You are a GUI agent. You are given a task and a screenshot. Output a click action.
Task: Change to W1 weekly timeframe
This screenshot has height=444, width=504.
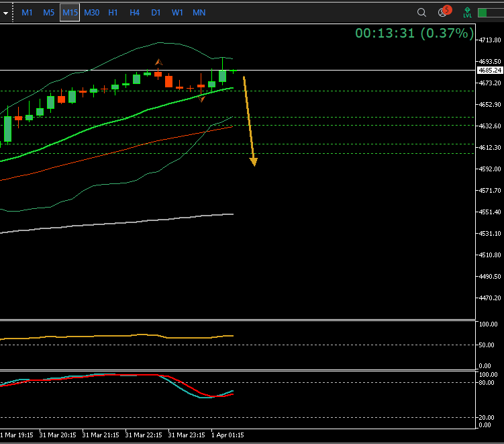[x=177, y=13]
